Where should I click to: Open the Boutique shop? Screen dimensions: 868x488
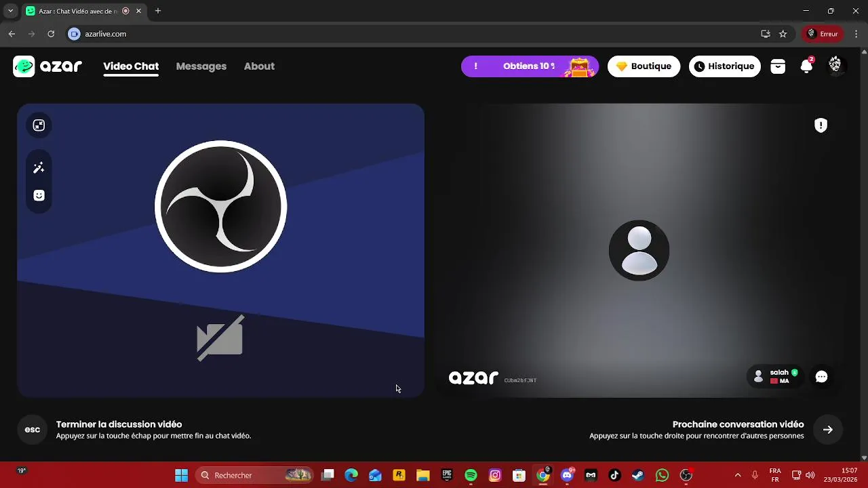(x=644, y=66)
